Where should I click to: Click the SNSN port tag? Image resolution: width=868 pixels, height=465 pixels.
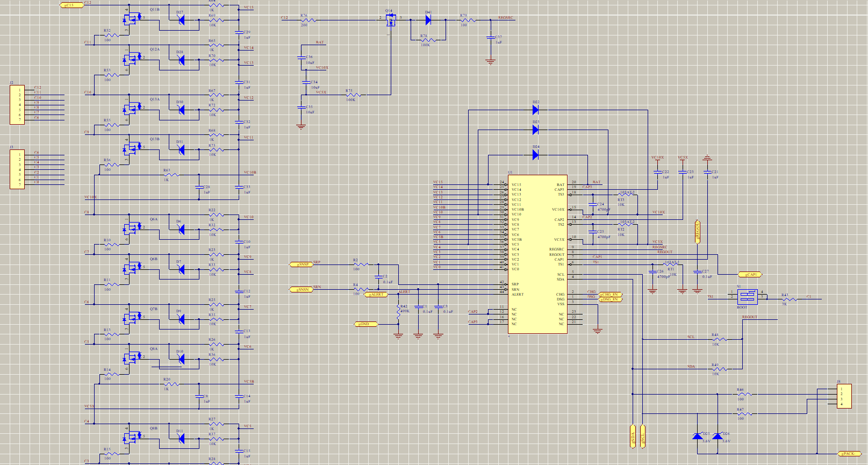(x=301, y=290)
